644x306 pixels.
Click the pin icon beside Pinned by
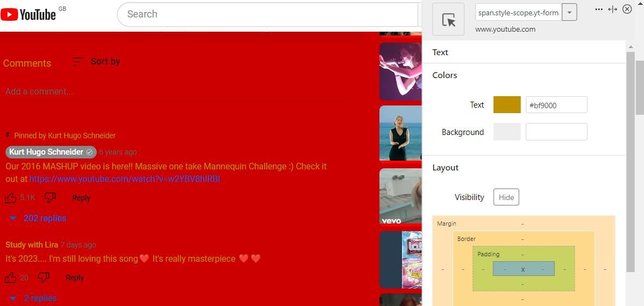[8, 135]
